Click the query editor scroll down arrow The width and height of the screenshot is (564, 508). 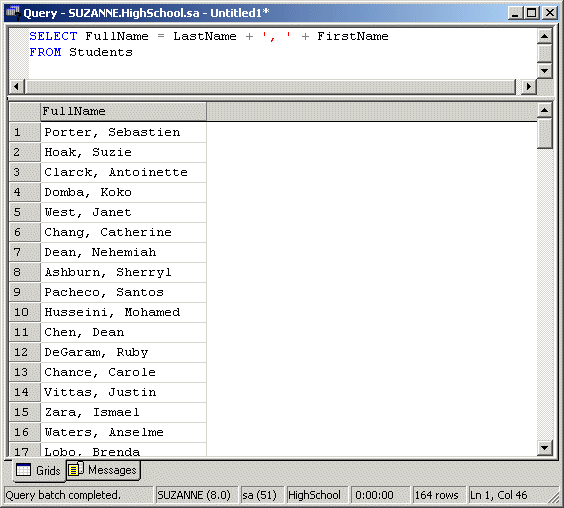tap(544, 71)
